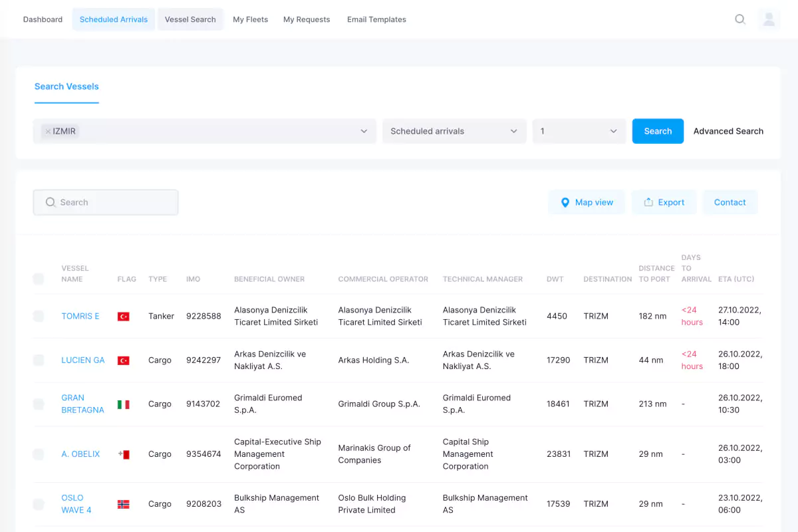Check the box for LUCIEN GA

[x=39, y=360]
